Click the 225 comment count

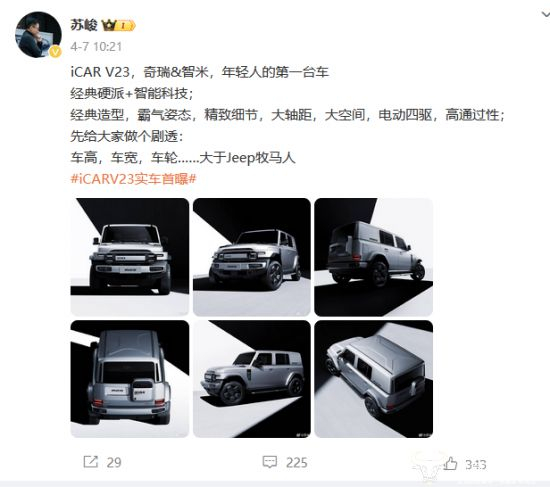tap(296, 463)
